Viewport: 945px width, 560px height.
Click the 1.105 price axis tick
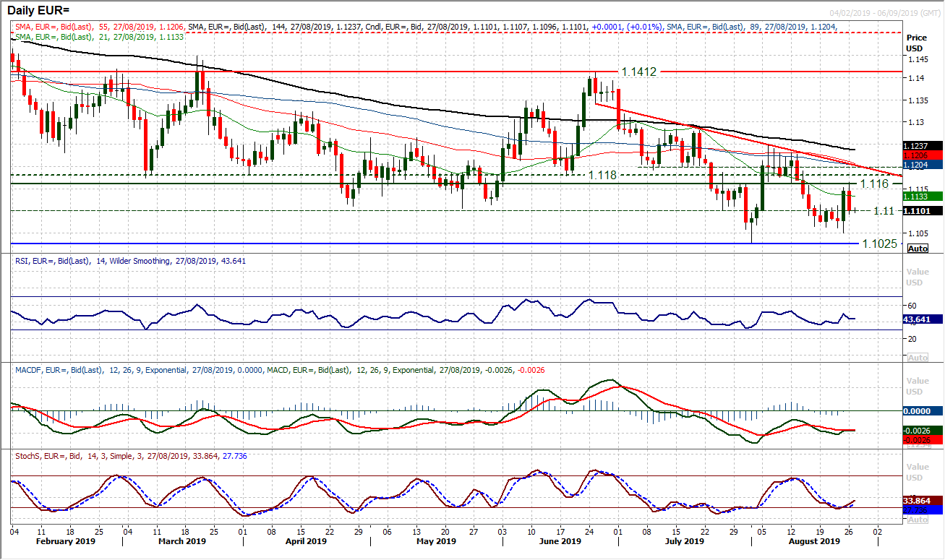click(x=918, y=233)
